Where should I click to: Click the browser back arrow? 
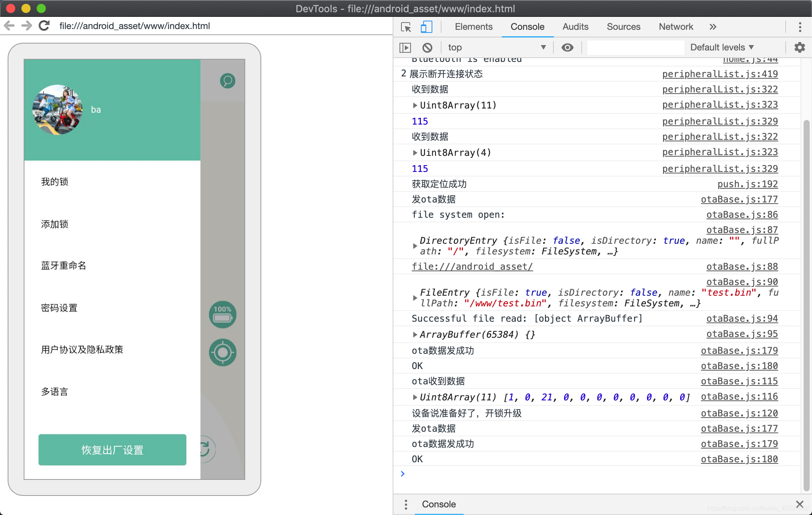point(9,26)
